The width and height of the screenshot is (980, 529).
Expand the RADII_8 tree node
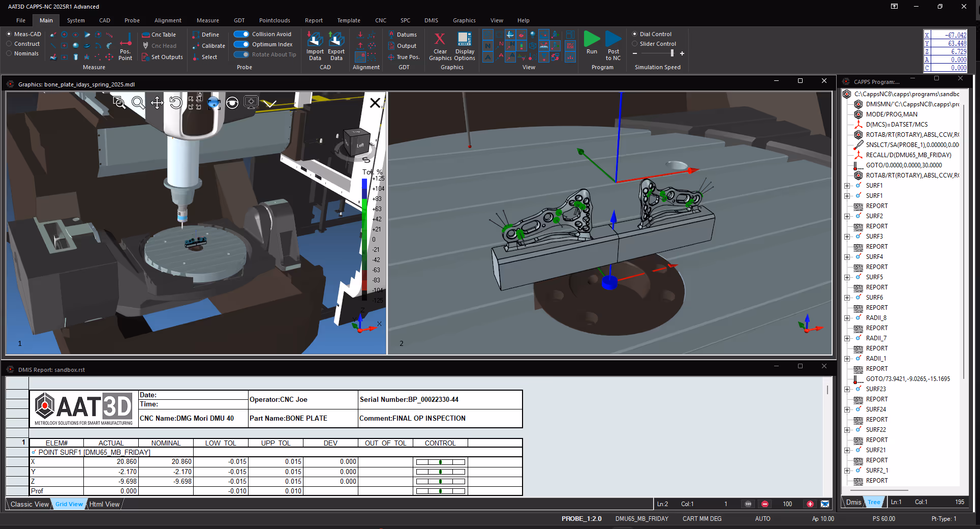click(x=847, y=318)
